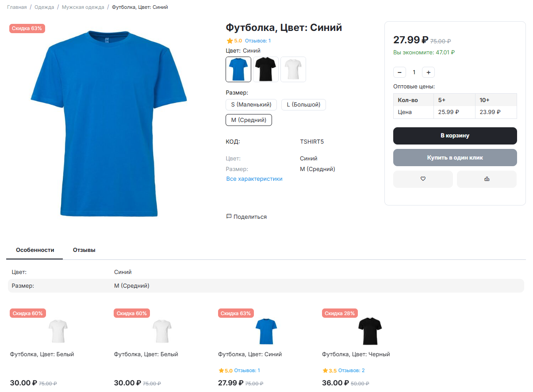Open Все характеристики link

tap(254, 179)
